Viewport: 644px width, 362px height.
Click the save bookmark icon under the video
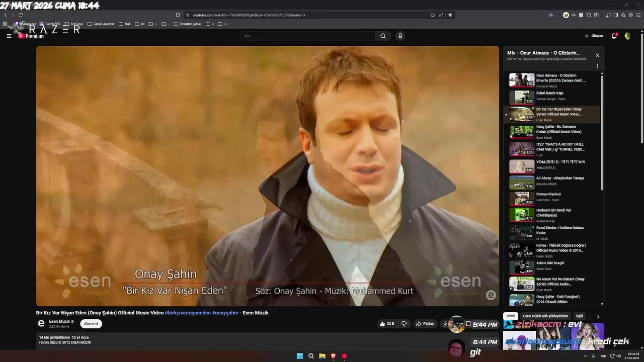tap(468, 324)
